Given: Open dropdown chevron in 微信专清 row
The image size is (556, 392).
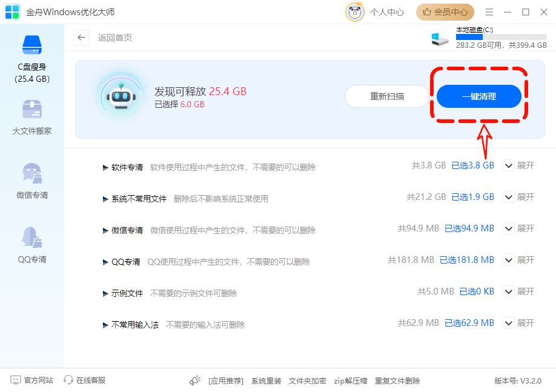Looking at the screenshot, I should coord(509,228).
